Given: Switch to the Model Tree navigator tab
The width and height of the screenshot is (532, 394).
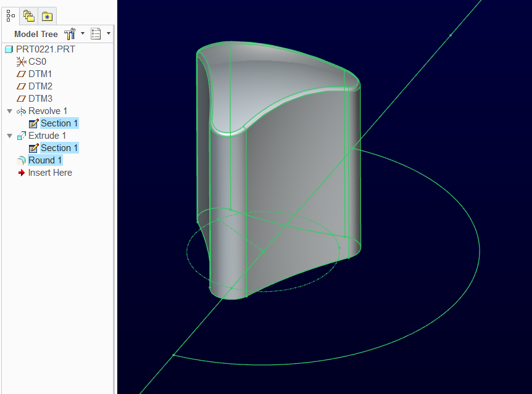Looking at the screenshot, I should tap(10, 16).
